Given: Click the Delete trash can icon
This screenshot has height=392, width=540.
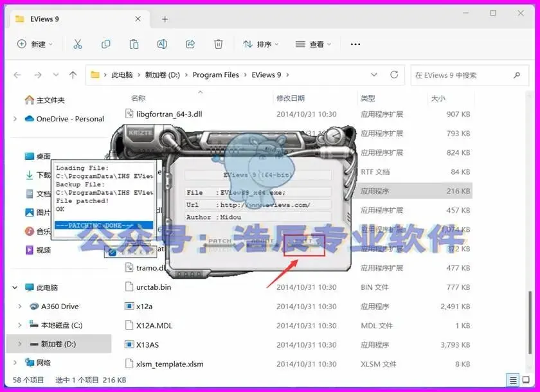Looking at the screenshot, I should pyautogui.click(x=218, y=44).
